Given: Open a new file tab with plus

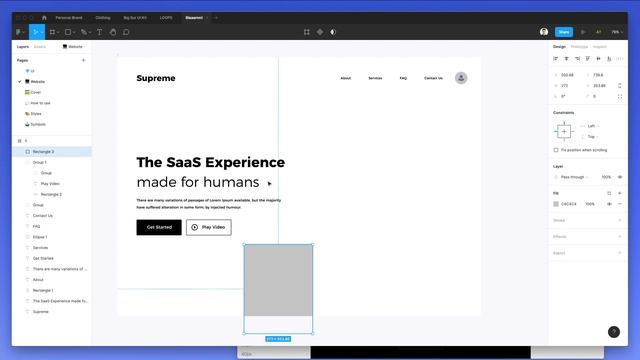Looking at the screenshot, I should (x=216, y=18).
